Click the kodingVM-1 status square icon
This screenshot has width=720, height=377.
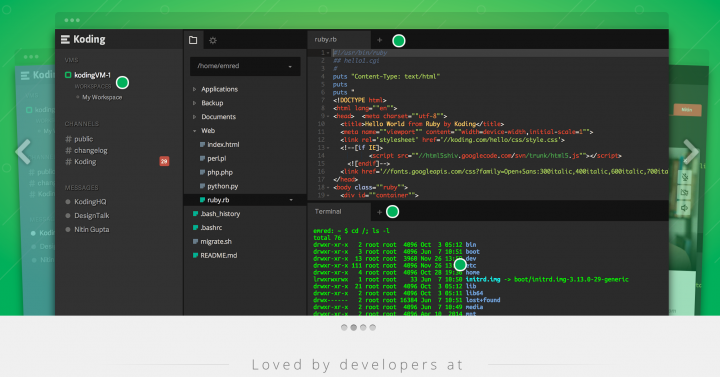pyautogui.click(x=68, y=75)
